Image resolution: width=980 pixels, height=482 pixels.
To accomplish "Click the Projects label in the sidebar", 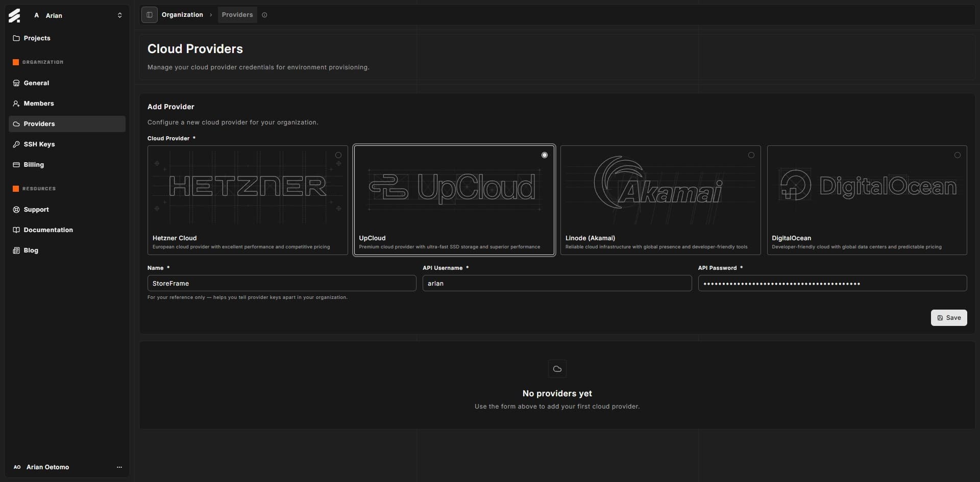I will coord(37,38).
